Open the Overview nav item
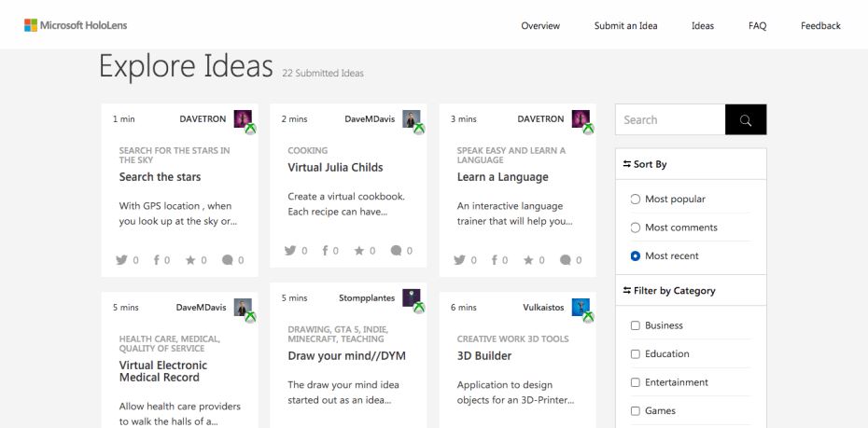 coord(540,26)
